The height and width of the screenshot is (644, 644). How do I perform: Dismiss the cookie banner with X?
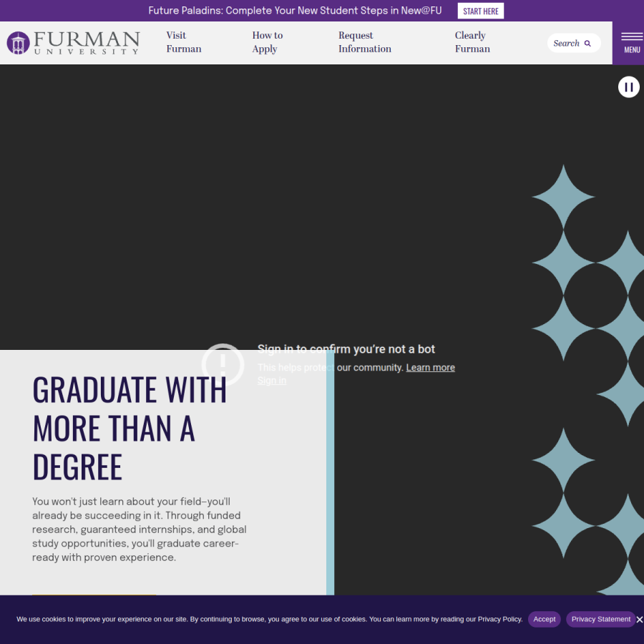[639, 620]
